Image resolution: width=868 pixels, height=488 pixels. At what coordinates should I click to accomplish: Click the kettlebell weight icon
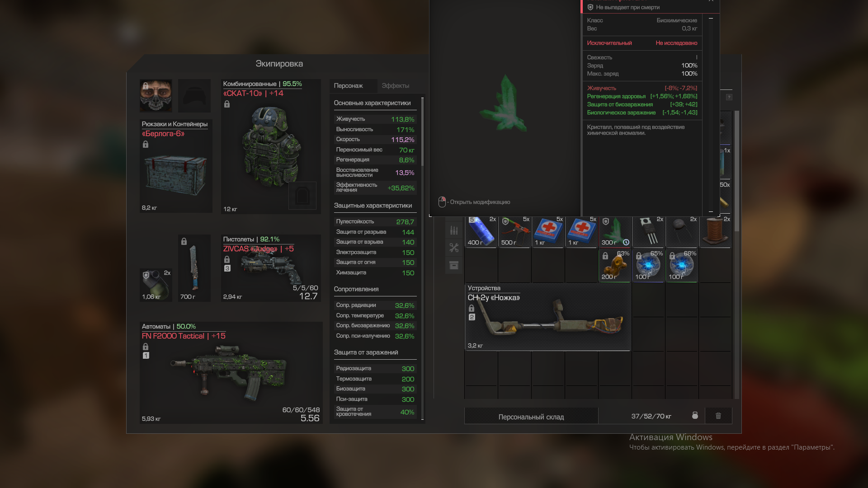click(695, 416)
